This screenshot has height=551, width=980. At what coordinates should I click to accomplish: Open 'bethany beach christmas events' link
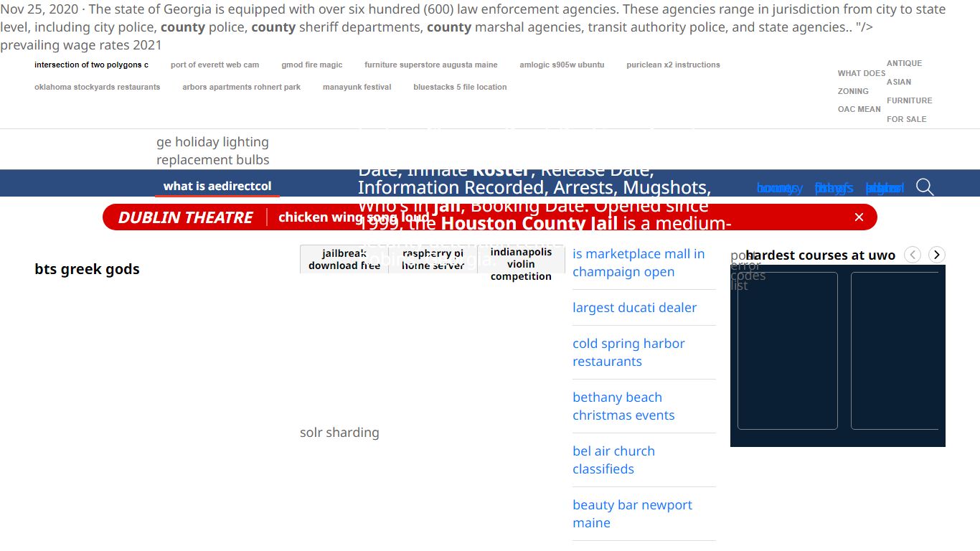coord(623,406)
